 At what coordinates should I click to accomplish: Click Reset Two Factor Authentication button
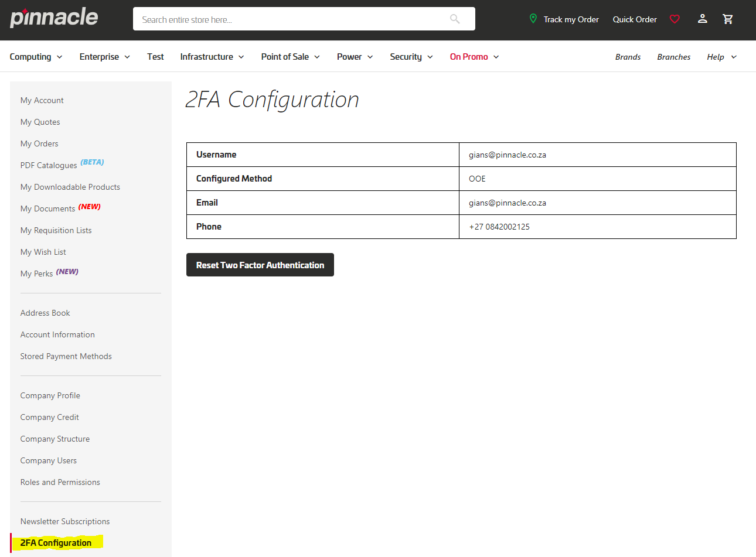[x=260, y=265]
